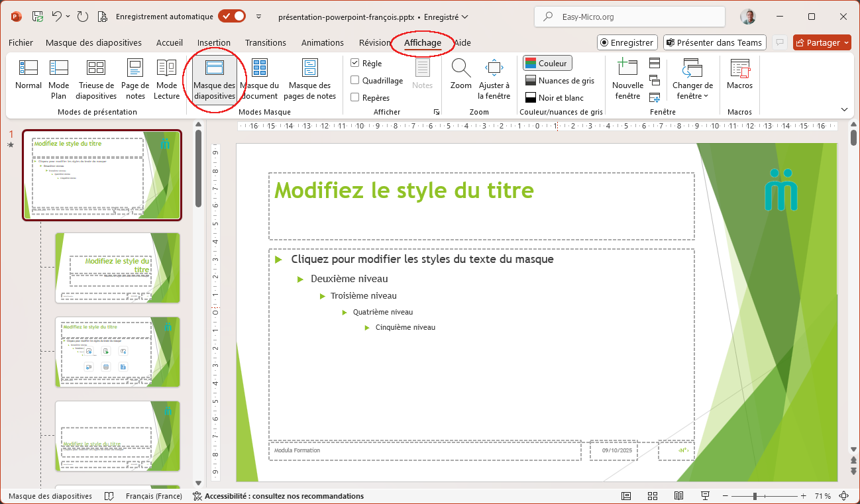Open the Afficher group dialog launcher

point(436,113)
